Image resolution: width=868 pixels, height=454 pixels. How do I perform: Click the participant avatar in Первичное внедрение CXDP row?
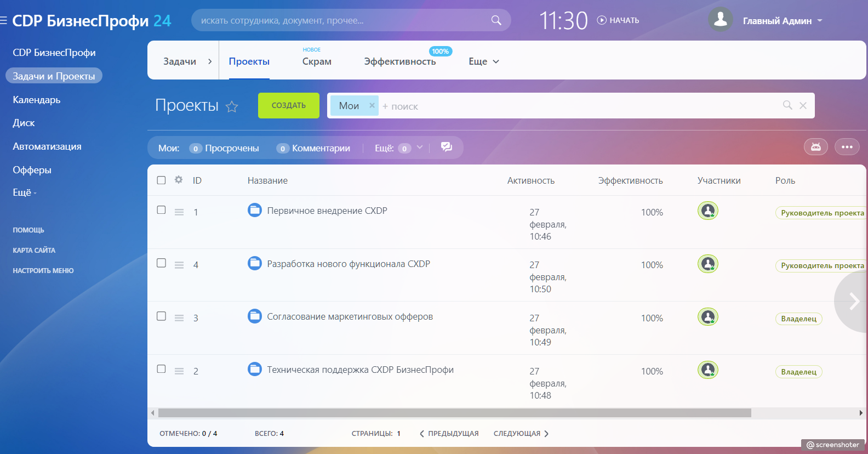pyautogui.click(x=708, y=211)
